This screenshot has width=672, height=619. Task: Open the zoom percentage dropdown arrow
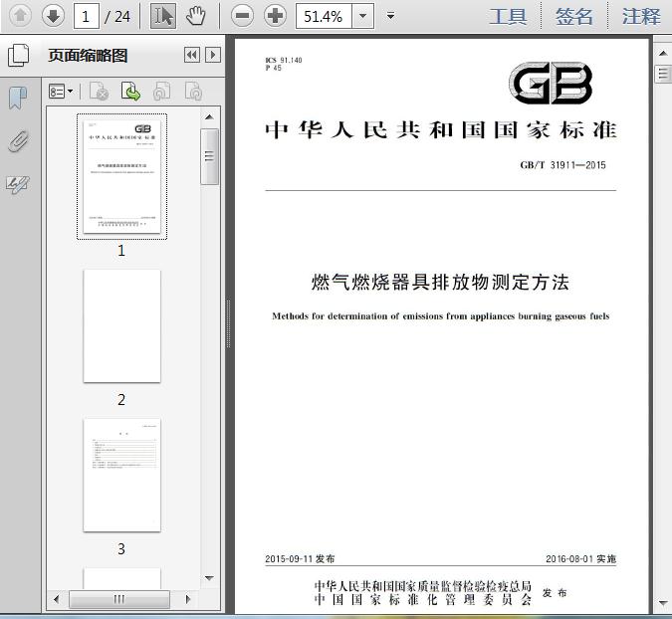[362, 16]
